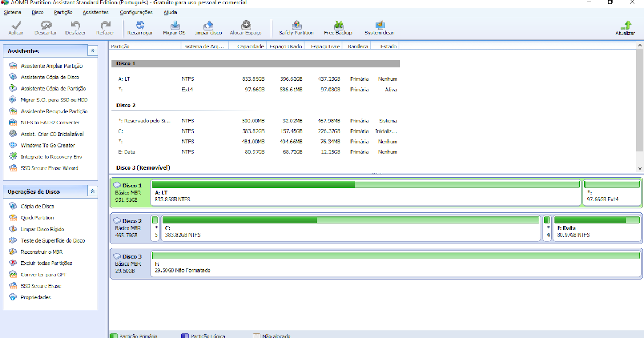Open the Free Backup tool
Viewport: 644px width, 338px height.
click(338, 28)
